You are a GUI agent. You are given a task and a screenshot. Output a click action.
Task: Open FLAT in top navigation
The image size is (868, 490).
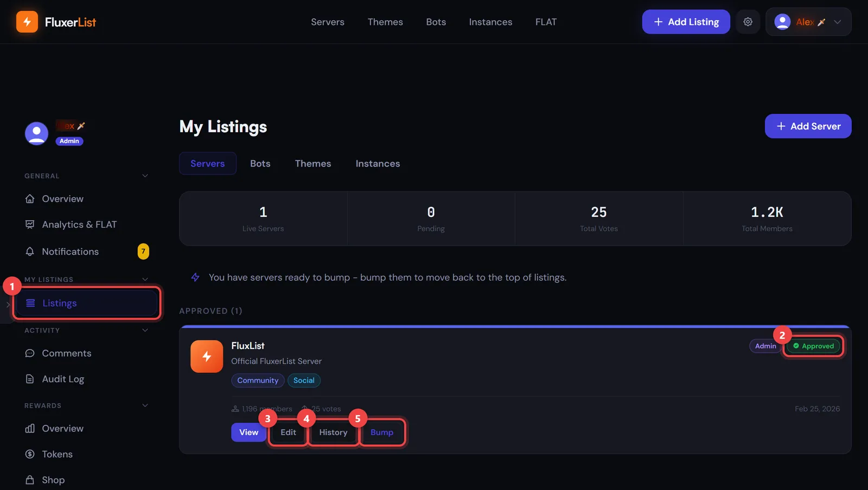[546, 22]
